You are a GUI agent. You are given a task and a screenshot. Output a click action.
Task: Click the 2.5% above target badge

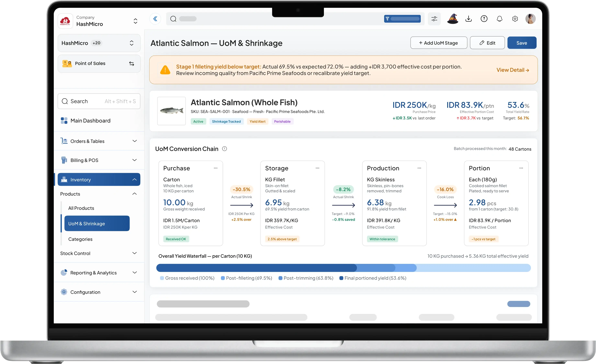tap(282, 239)
